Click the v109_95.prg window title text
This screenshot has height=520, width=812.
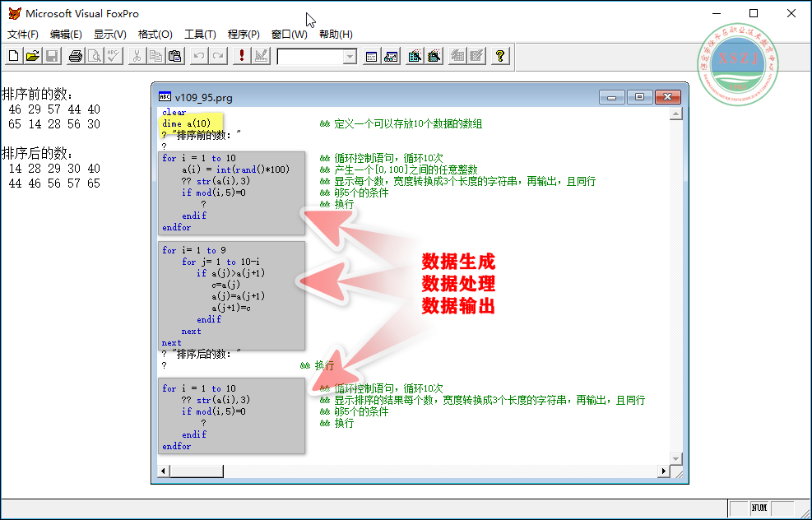tap(203, 97)
